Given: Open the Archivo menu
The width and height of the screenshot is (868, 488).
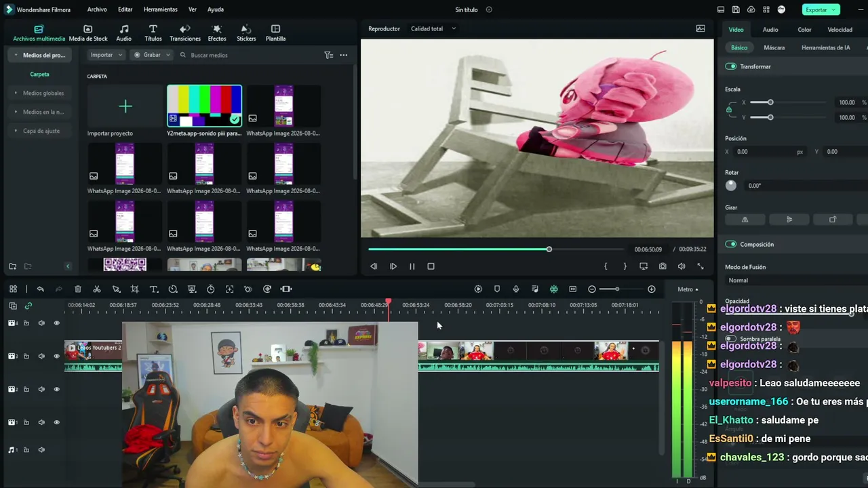Looking at the screenshot, I should point(97,9).
